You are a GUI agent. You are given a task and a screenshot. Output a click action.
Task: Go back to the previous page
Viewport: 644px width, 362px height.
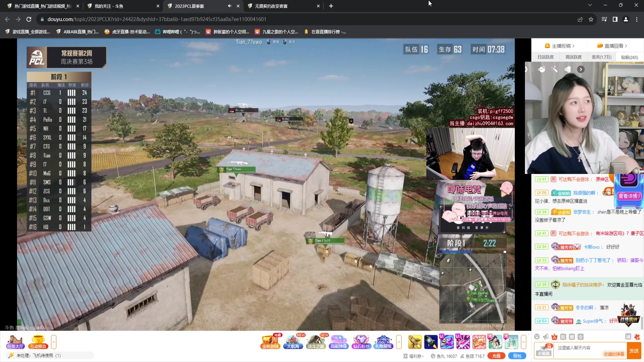[x=7, y=19]
